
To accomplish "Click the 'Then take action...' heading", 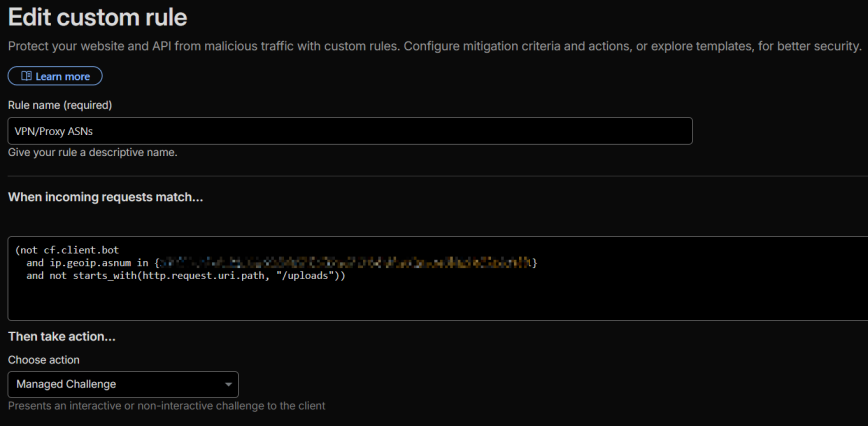I will 62,337.
